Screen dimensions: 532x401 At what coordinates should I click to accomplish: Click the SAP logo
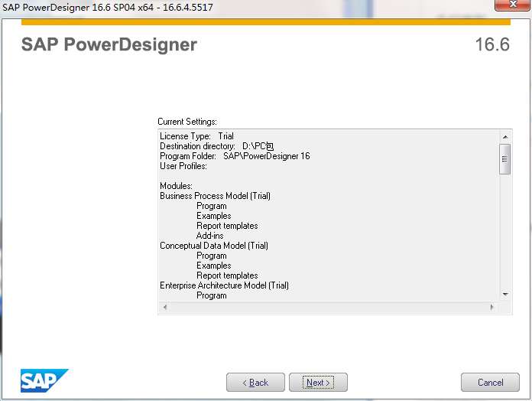pyautogui.click(x=44, y=380)
